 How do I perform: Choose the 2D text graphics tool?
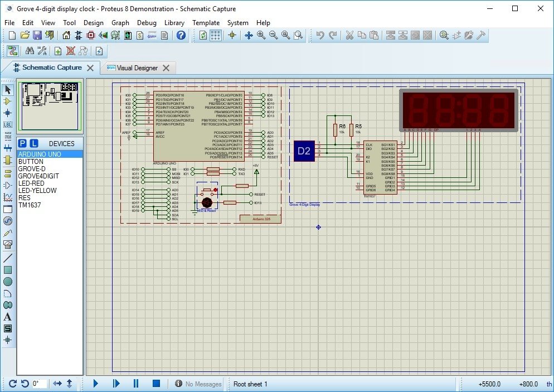[8, 317]
